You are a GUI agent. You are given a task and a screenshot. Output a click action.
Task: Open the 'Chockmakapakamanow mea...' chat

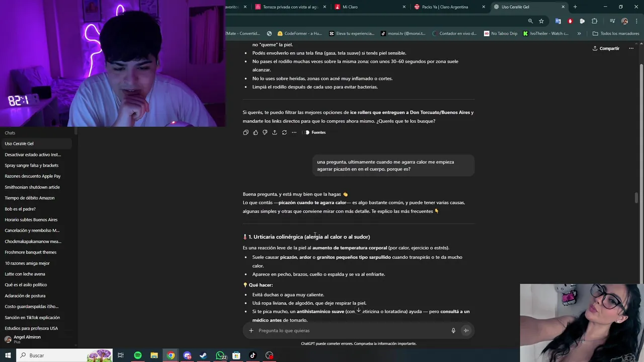click(x=36, y=241)
